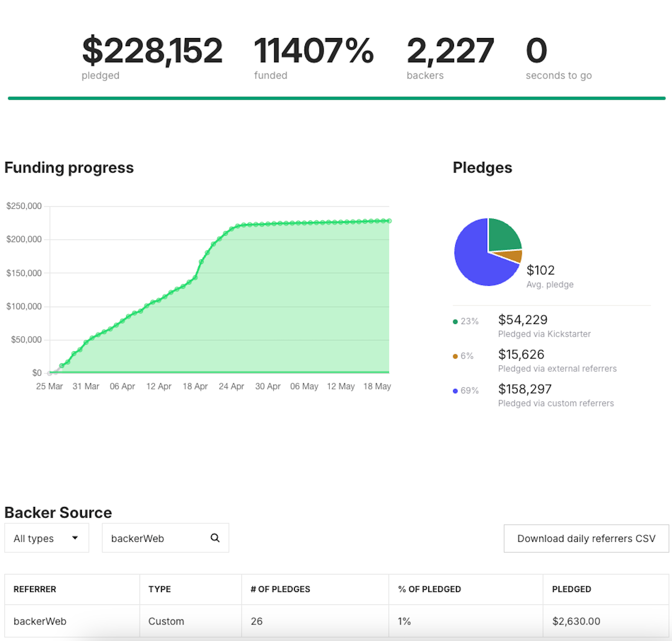Sort by PLEDGED column header
The height and width of the screenshot is (641, 672).
coord(571,589)
